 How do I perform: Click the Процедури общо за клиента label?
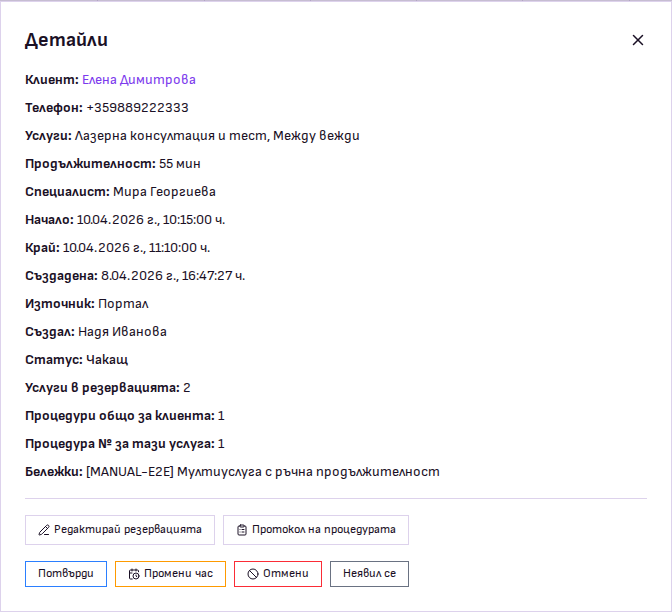120,416
